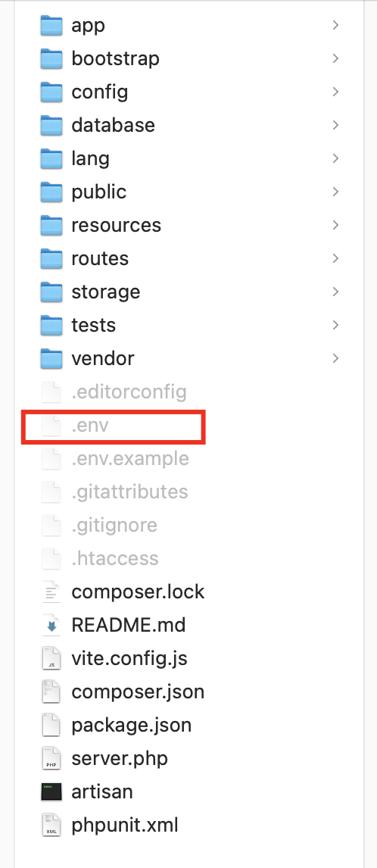Image resolution: width=377 pixels, height=868 pixels.
Task: Expand the database folder chevron
Action: tap(335, 125)
